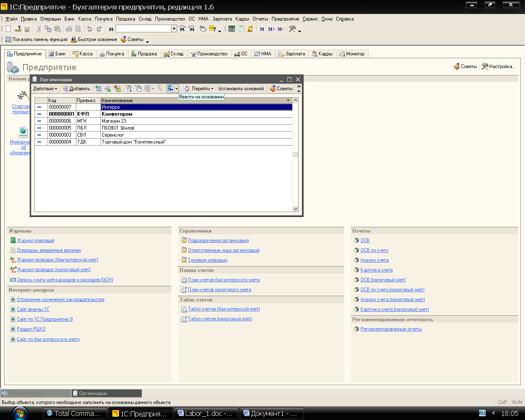Copy with the main toolbar copy icon
The width and height of the screenshot is (525, 420).
pyautogui.click(x=48, y=29)
